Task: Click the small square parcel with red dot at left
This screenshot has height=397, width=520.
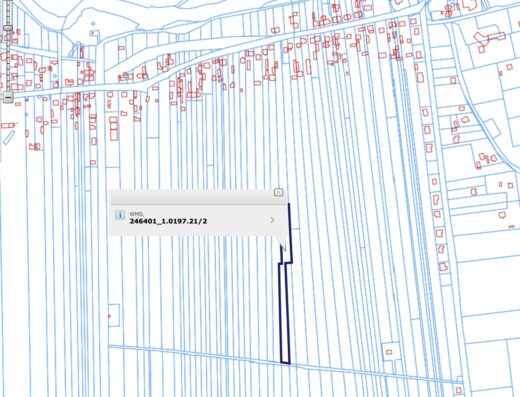Action: point(114,315)
